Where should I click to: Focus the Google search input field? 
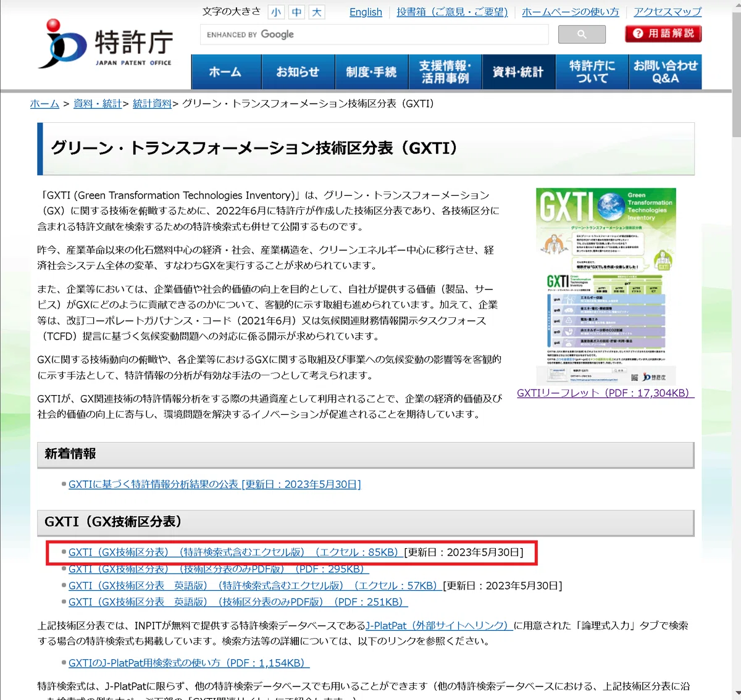374,35
